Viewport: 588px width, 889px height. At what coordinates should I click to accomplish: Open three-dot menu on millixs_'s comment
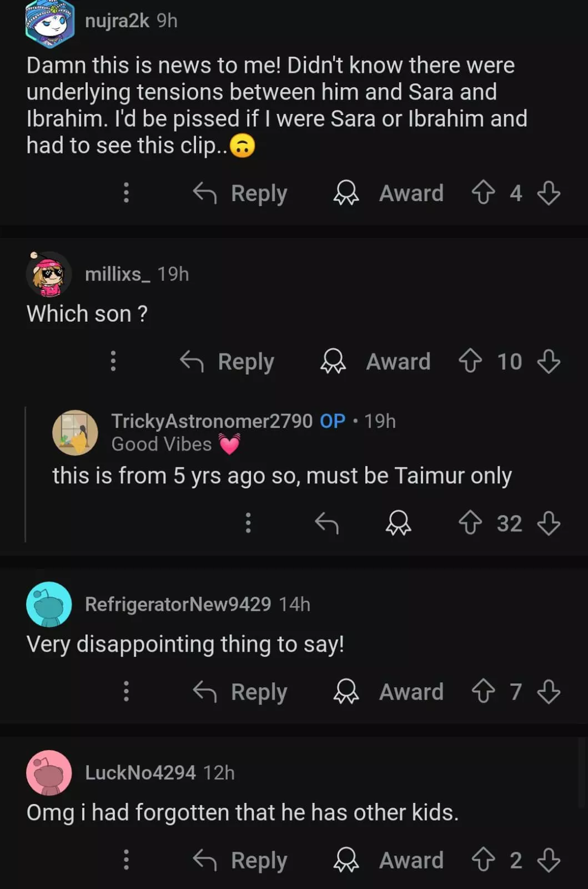[113, 362]
